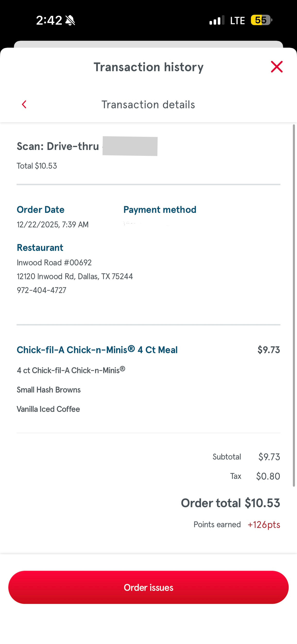Screen dimensions: 297x644
Task: Tap the +126pts points earned value
Action: coord(264,524)
